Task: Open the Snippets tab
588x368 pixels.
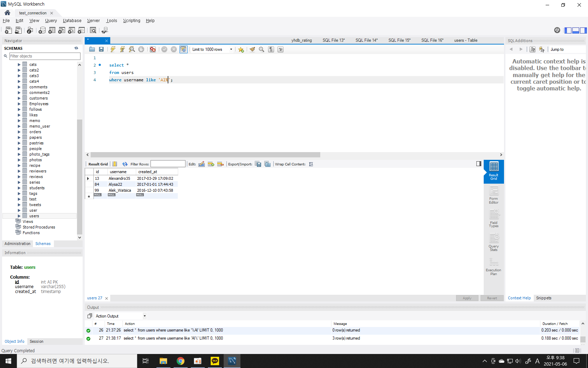Action: point(544,298)
